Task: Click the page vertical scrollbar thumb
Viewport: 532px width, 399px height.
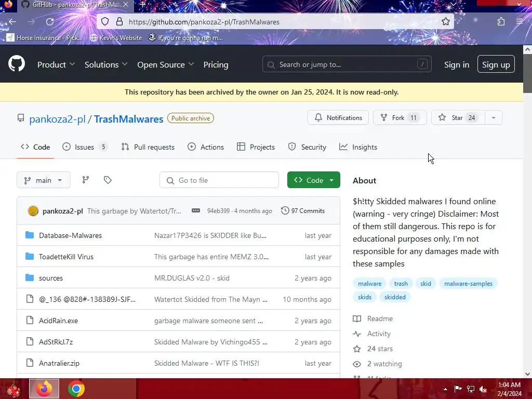Action: coord(527,74)
